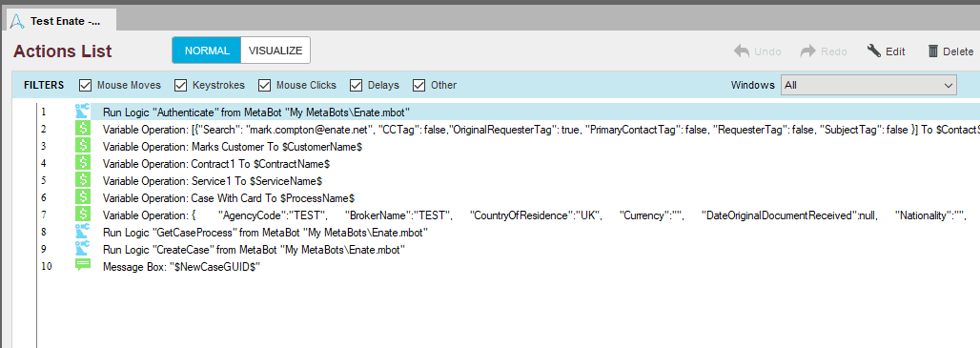Image resolution: width=980 pixels, height=348 pixels.
Task: Select the NORMAL view mode
Action: pos(207,51)
